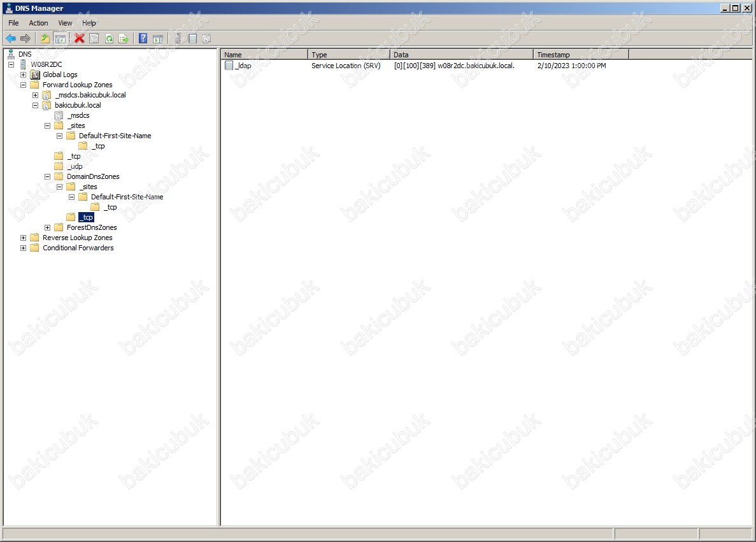Click the DNS Manager title bar icon
Screen dimensions: 756x542
tap(9, 8)
